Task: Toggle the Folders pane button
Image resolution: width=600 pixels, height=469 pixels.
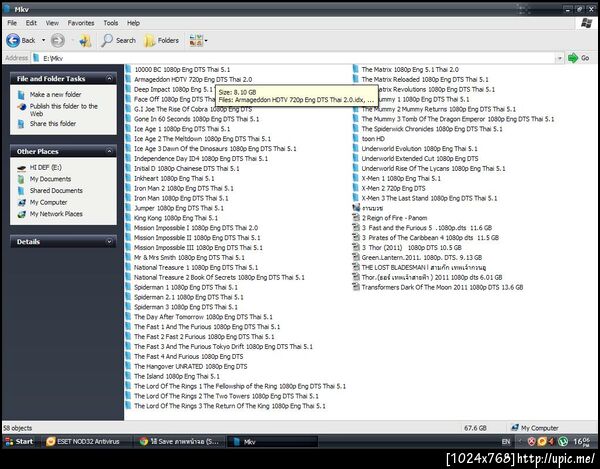Action: 161,40
